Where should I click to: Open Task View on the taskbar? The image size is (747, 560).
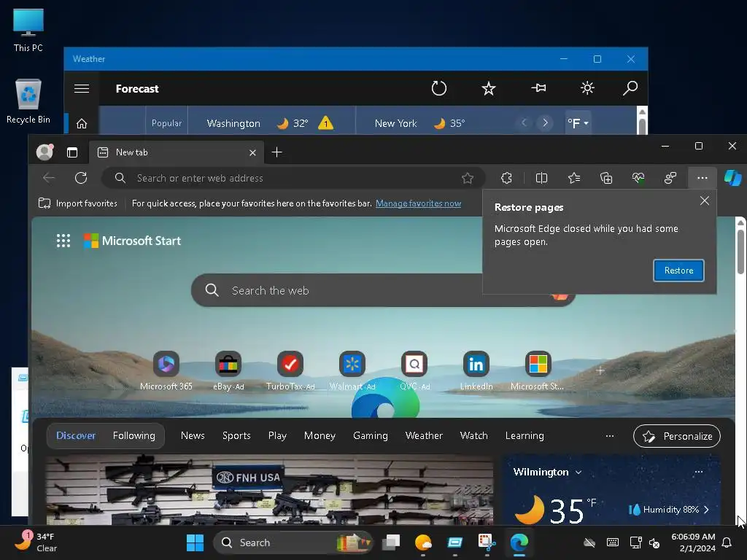pyautogui.click(x=391, y=542)
